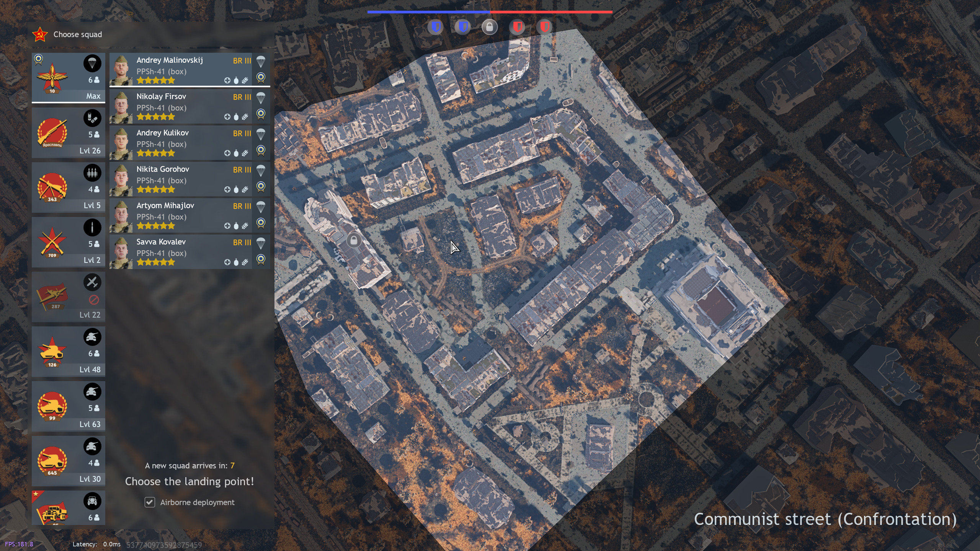Click the last red shield capture point
The width and height of the screenshot is (980, 551).
544,27
